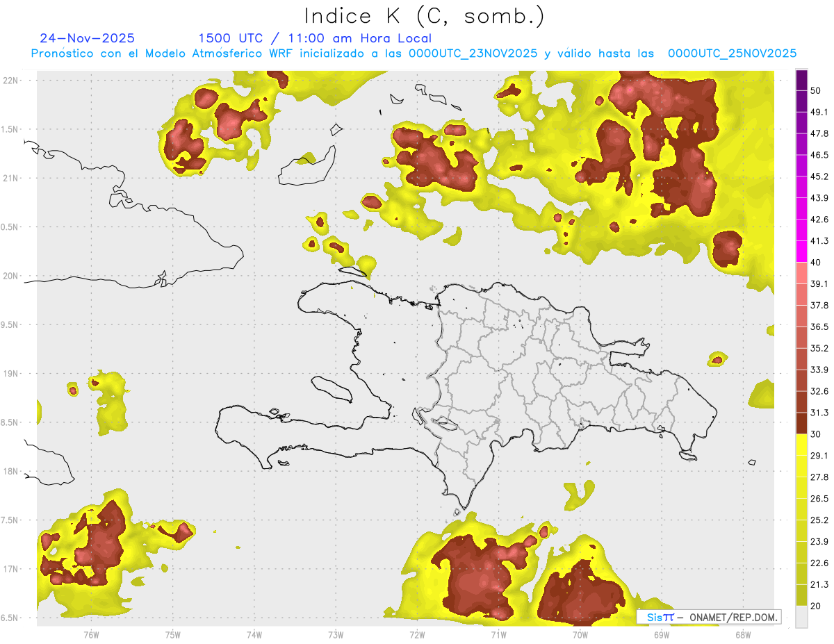Click the "20N" latitude label
The width and height of the screenshot is (834, 644).
[11, 276]
